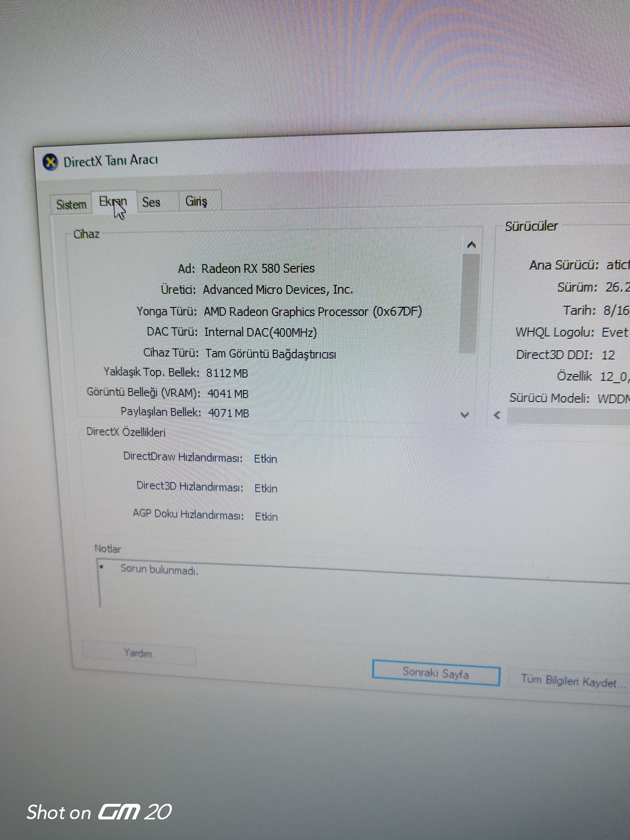Click the '4041 MB' VRAM value
630x840 pixels.
[x=228, y=393]
